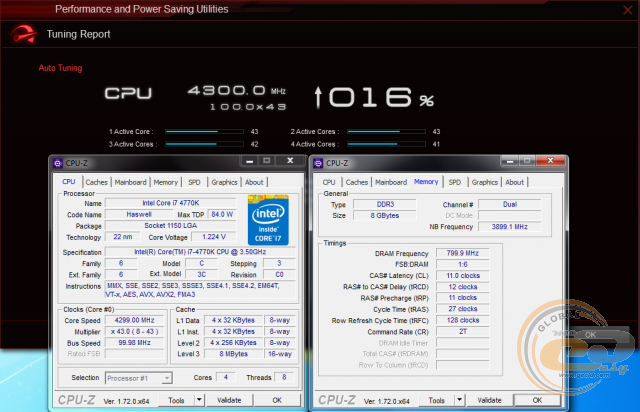Click the 4300.0 MHz CPU frequency readout
This screenshot has height=412, width=640.
coord(237,91)
